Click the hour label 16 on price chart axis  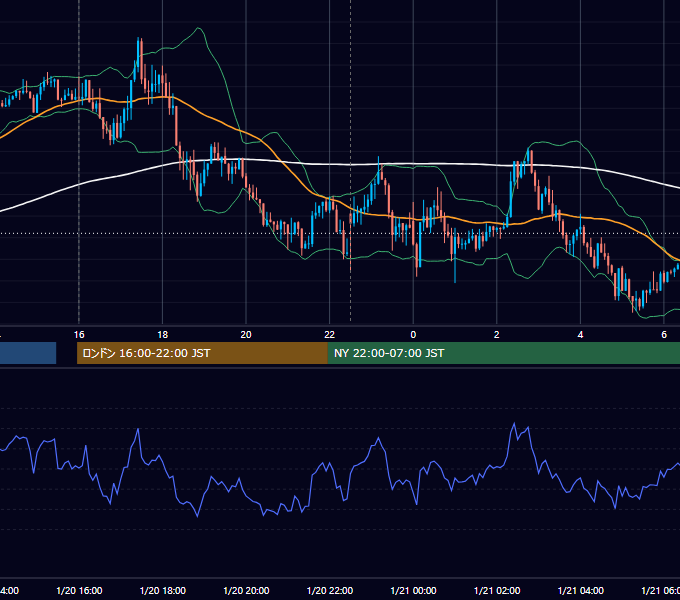(79, 335)
